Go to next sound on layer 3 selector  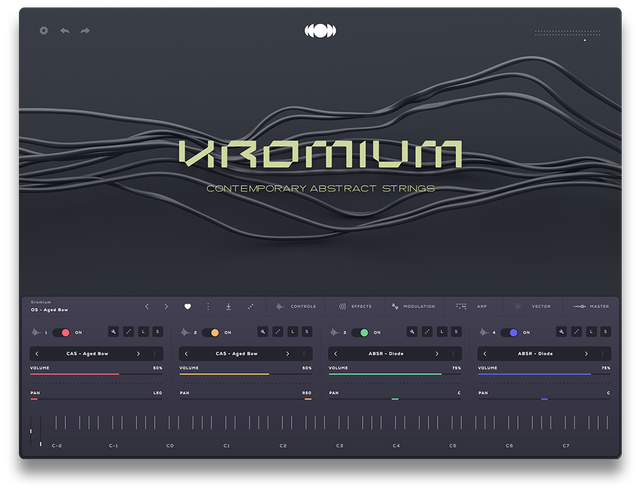436,353
